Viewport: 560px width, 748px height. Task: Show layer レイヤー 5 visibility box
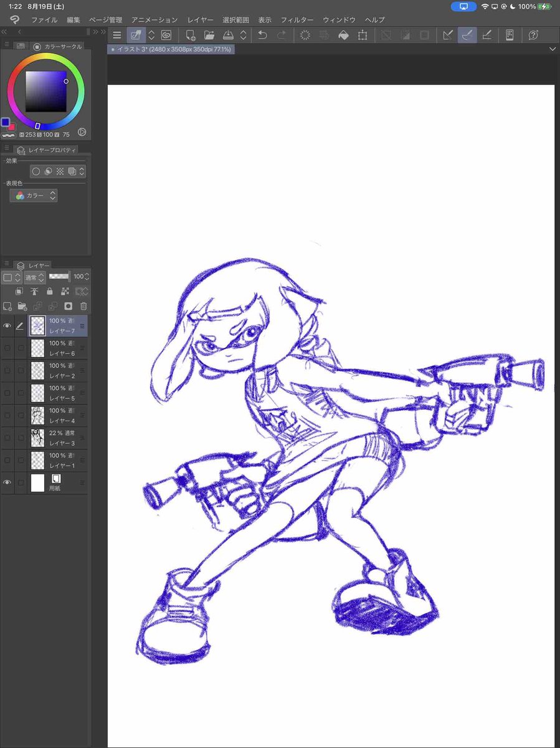[7, 393]
